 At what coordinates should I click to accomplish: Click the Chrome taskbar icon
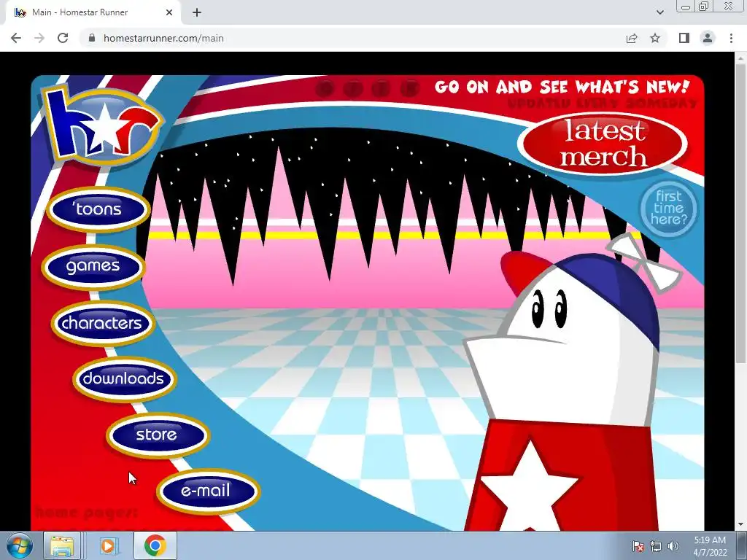point(155,545)
